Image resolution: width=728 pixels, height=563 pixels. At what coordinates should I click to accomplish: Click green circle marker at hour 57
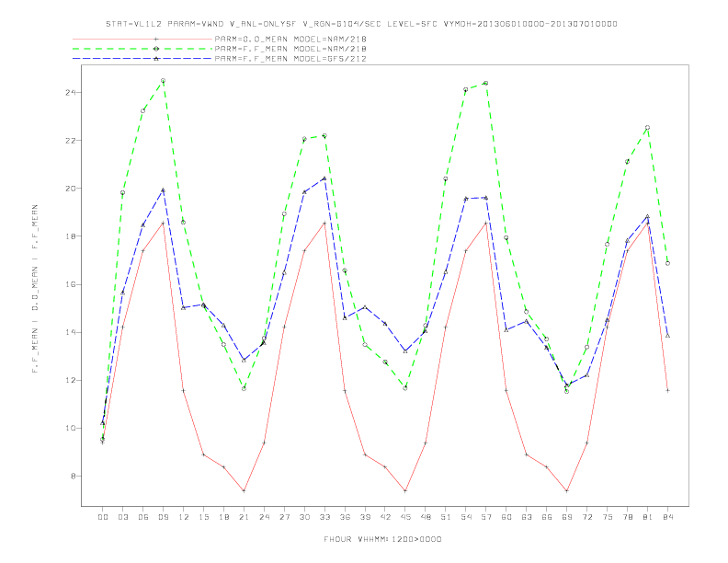[486, 83]
